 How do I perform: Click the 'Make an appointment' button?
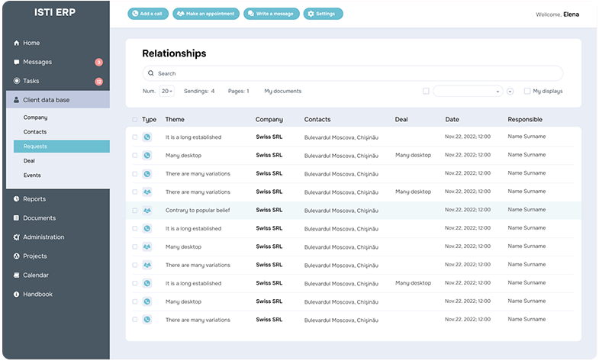tap(206, 14)
